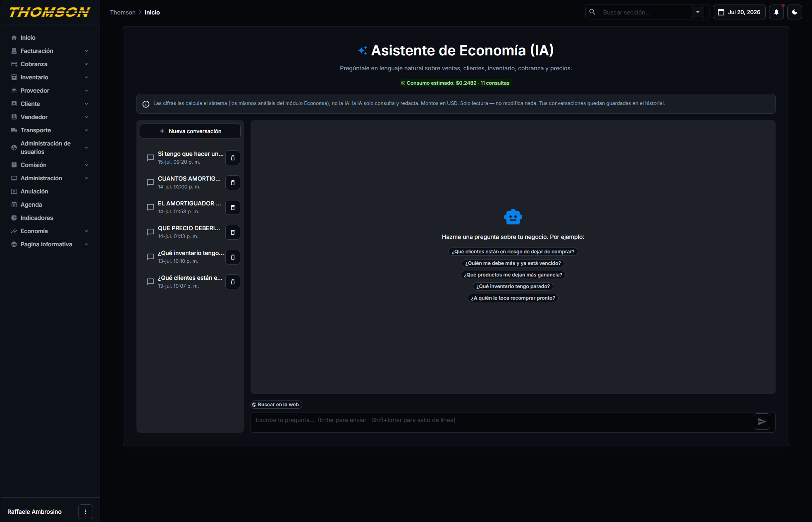This screenshot has width=812, height=522.
Task: Open the search section dropdown arrow
Action: (x=698, y=12)
